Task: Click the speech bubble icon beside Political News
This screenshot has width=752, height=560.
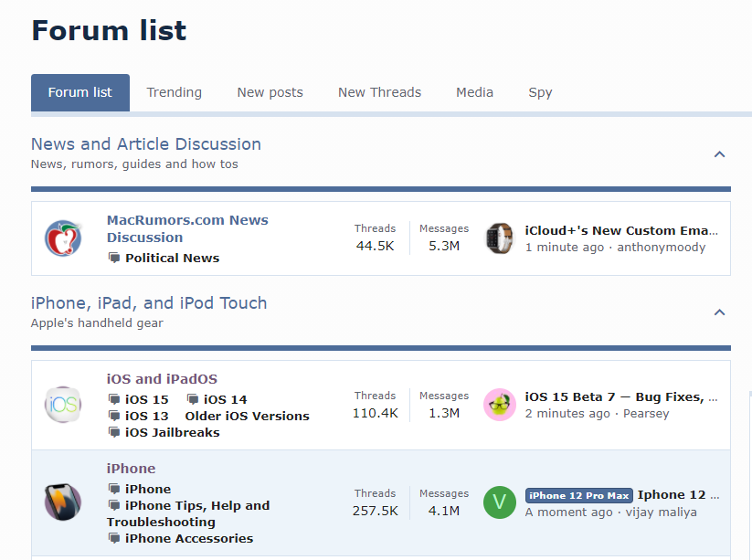Action: coord(114,258)
